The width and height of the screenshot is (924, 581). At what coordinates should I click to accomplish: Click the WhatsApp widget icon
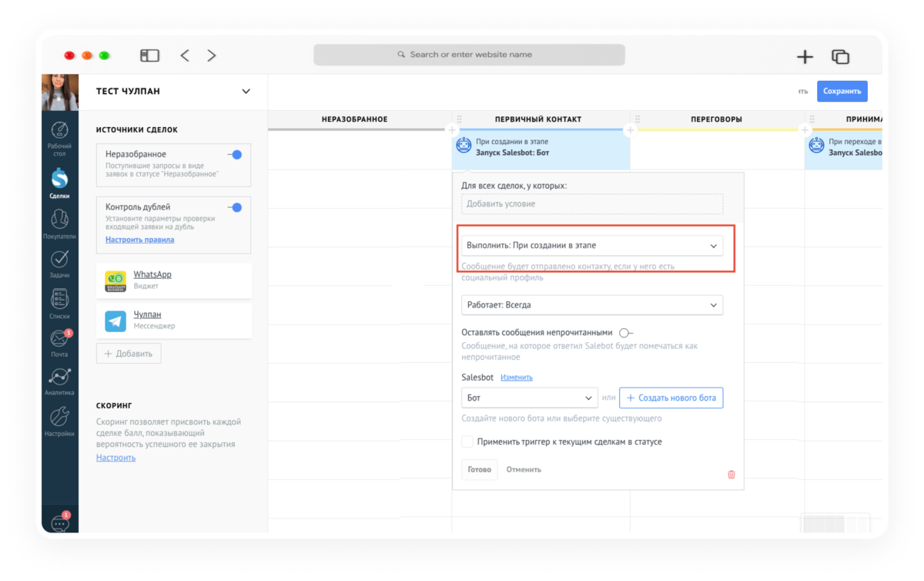point(115,281)
